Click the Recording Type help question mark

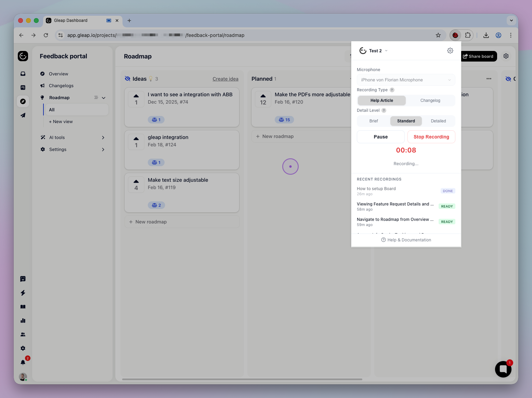click(392, 90)
